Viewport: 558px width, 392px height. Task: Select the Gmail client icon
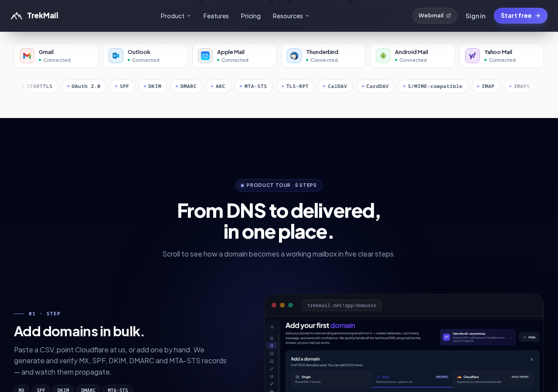point(27,56)
